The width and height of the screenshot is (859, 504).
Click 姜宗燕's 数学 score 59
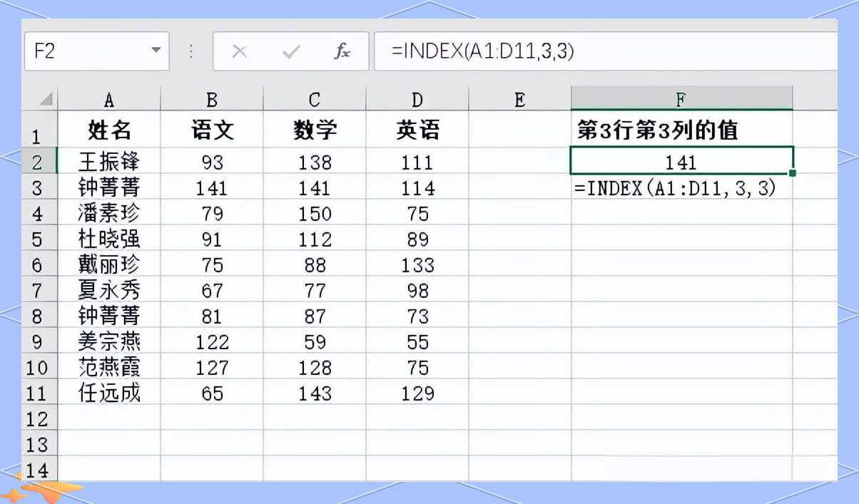[x=315, y=341]
